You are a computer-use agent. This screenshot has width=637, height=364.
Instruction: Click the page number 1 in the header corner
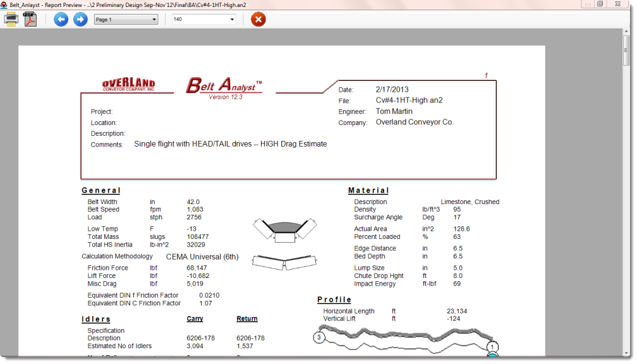coord(486,76)
